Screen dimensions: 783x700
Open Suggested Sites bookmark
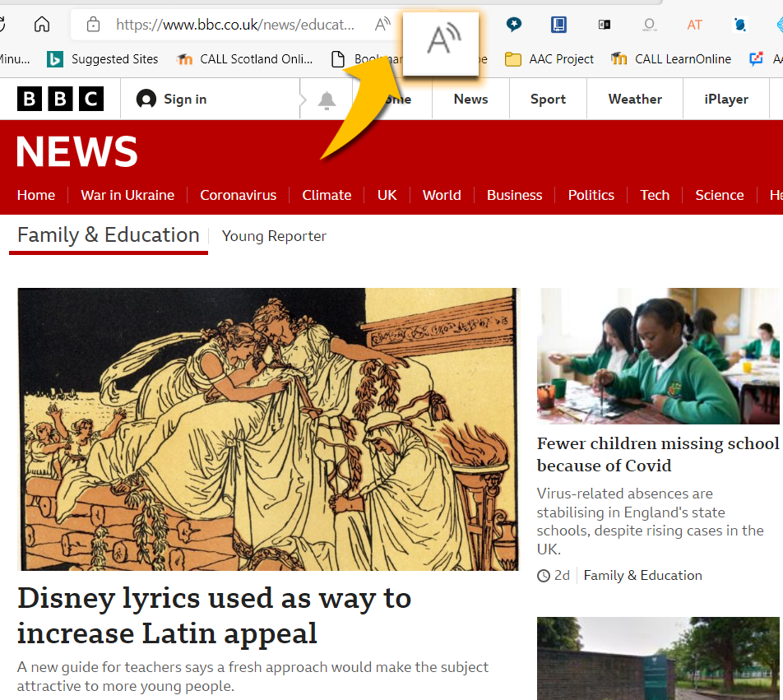coord(103,59)
